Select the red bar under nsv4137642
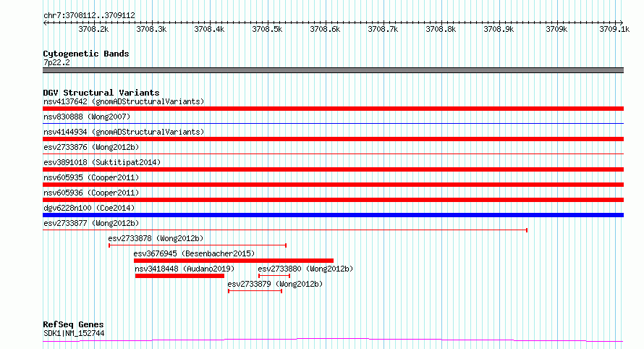Image resolution: width=644 pixels, height=349 pixels. [x=333, y=109]
